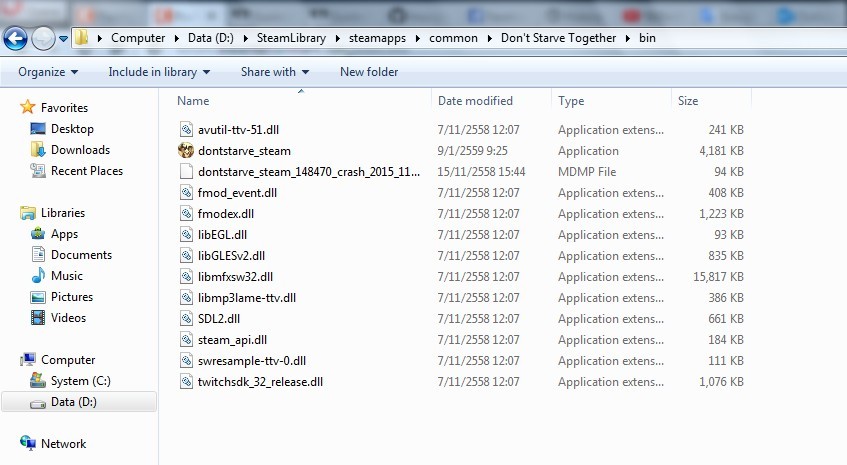The height and width of the screenshot is (465, 847).
Task: Click the forward navigation arrow button
Action: [x=44, y=38]
